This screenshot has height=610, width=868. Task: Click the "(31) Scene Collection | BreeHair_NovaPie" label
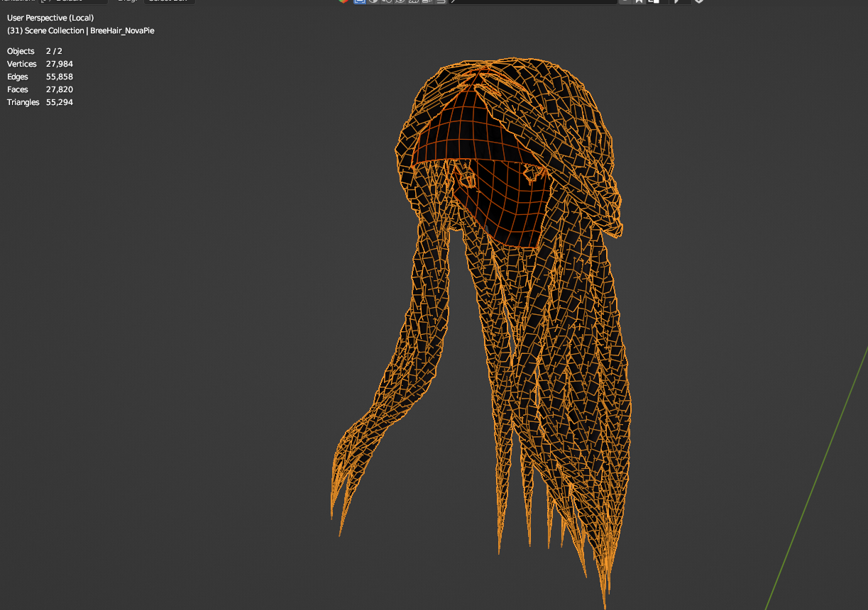click(81, 30)
